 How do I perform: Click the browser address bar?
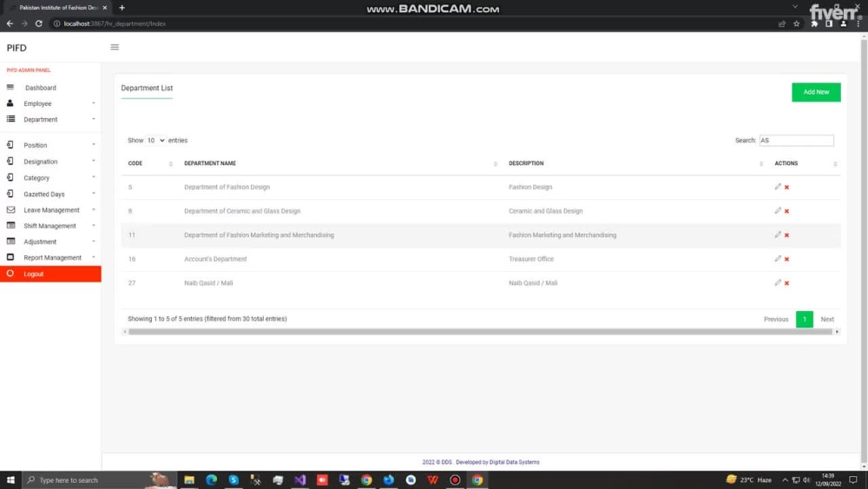click(410, 23)
